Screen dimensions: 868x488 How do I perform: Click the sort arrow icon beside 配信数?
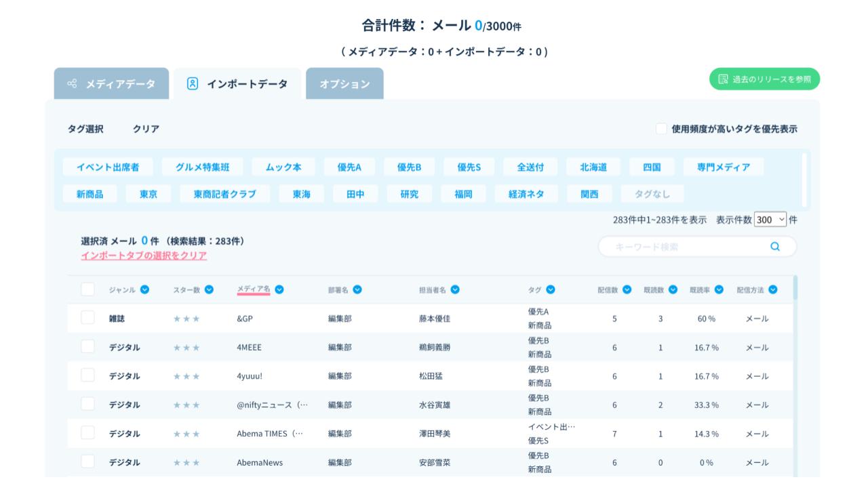click(627, 289)
